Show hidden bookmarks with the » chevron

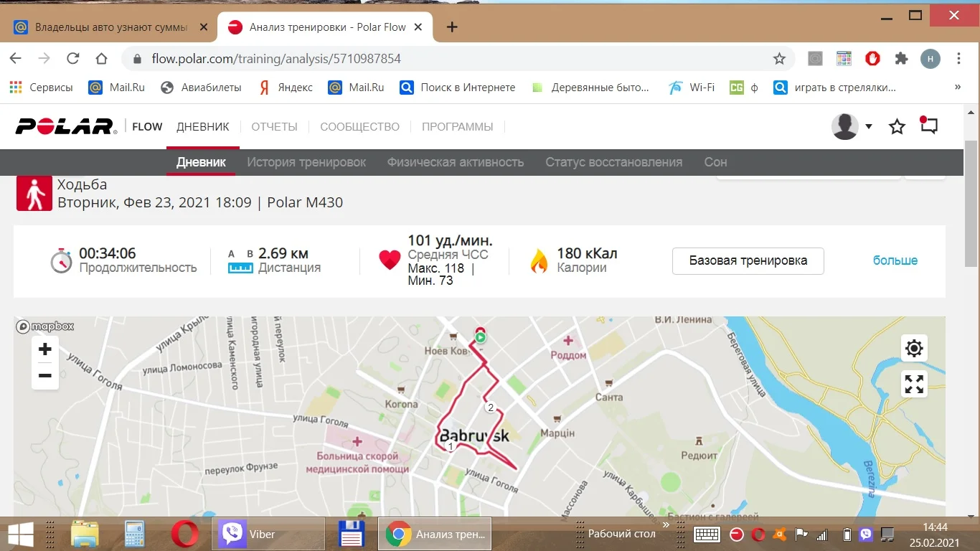point(958,87)
